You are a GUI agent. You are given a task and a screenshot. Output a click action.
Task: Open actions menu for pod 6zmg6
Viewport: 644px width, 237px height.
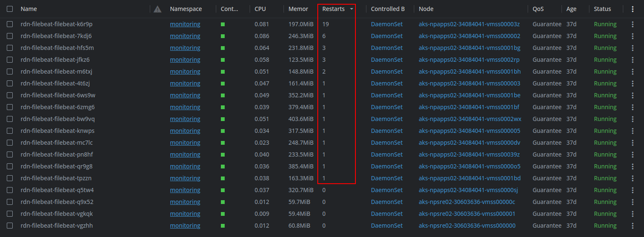(x=633, y=107)
